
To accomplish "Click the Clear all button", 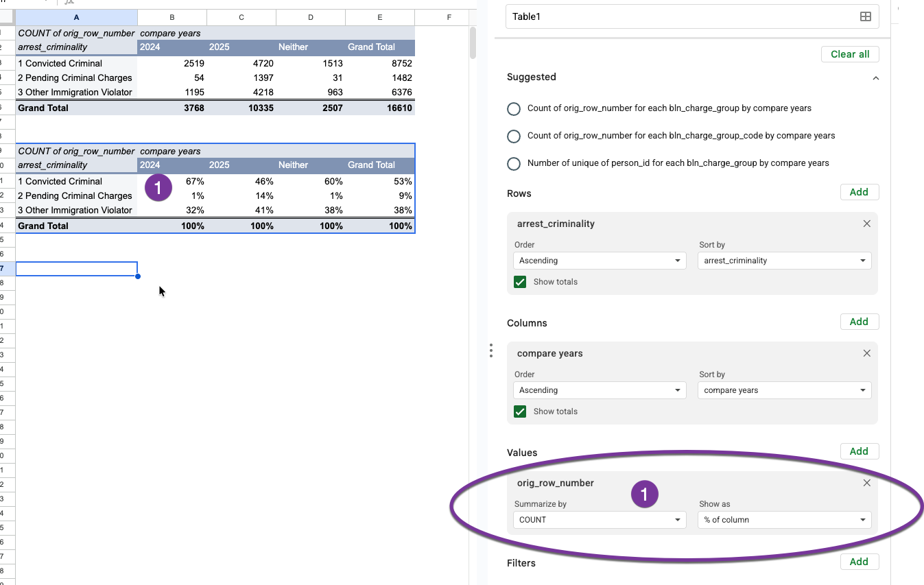I will [849, 54].
